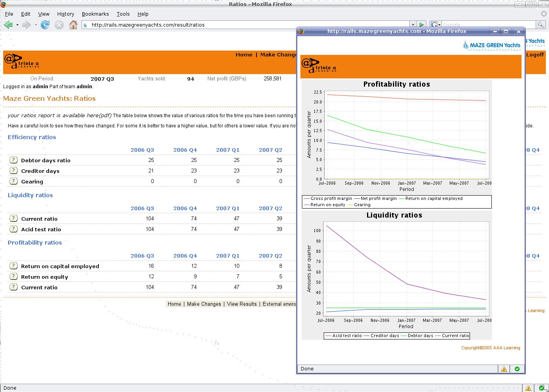Expand the back history dropdown arrow
549x392 pixels.
(x=17, y=25)
